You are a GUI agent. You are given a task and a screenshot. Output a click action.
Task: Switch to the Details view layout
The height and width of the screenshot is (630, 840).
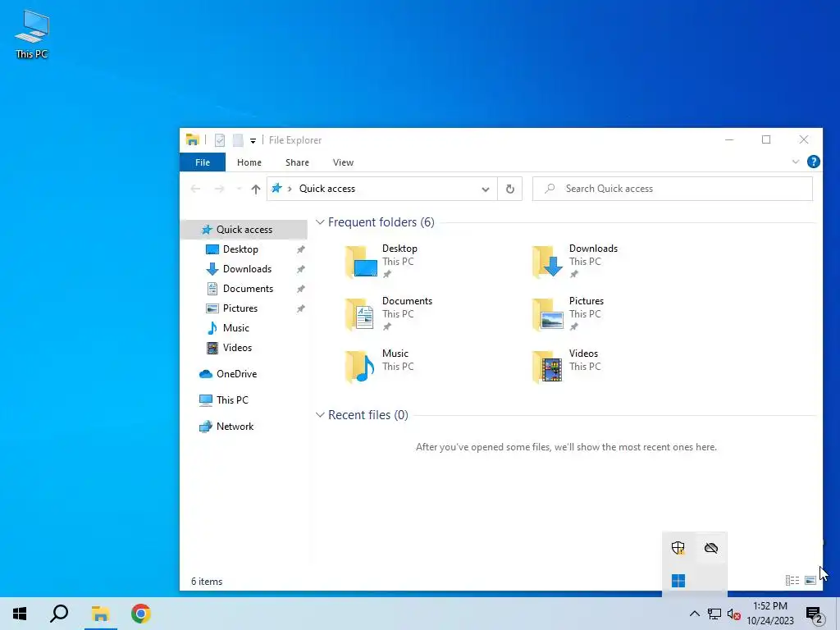(792, 580)
